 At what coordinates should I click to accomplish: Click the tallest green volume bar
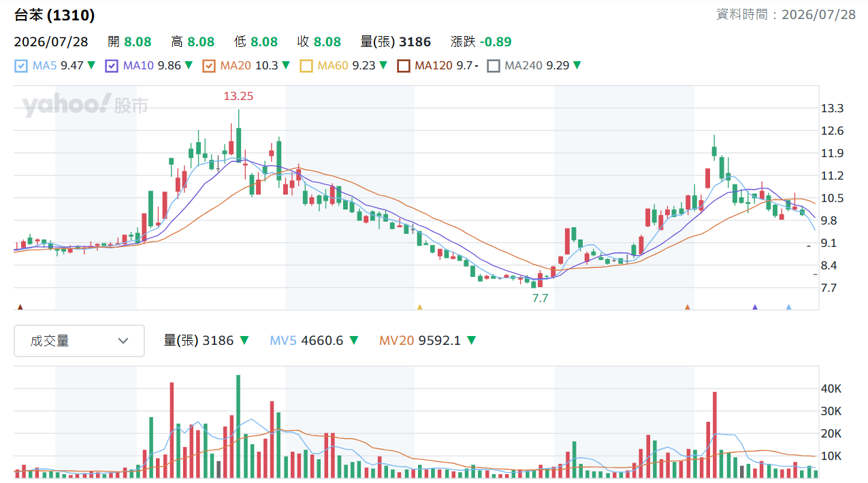pos(238,426)
